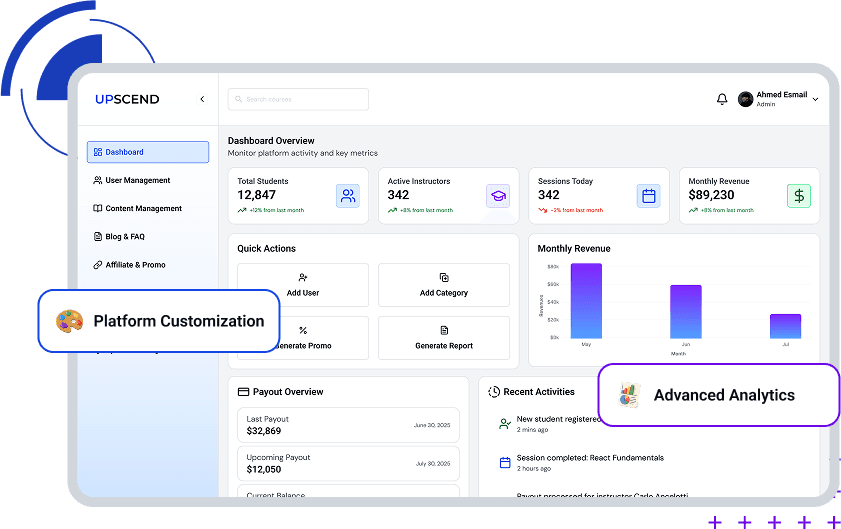Screen dimensions: 841x529
Task: Open Content Management section
Action: [143, 209]
